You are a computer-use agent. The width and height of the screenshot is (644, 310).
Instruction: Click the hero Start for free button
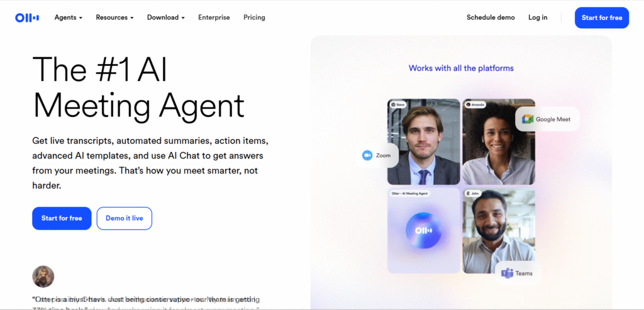(62, 218)
